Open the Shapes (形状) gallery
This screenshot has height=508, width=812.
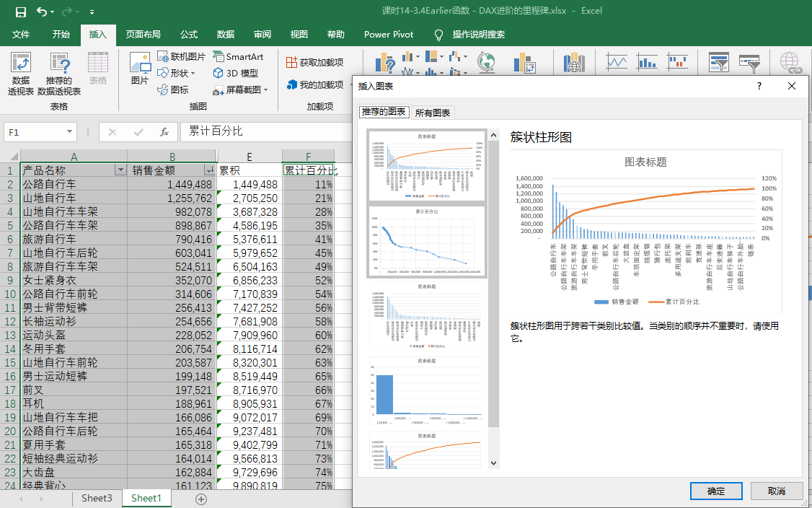point(176,73)
